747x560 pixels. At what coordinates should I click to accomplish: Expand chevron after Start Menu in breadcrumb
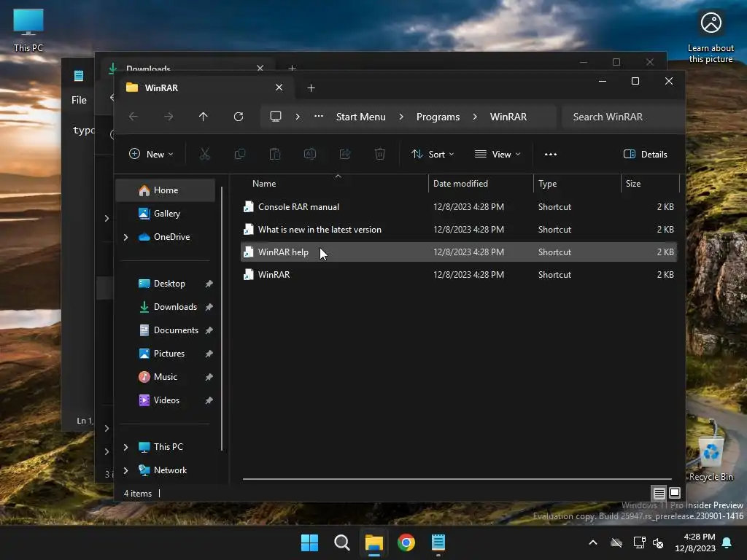coord(401,117)
